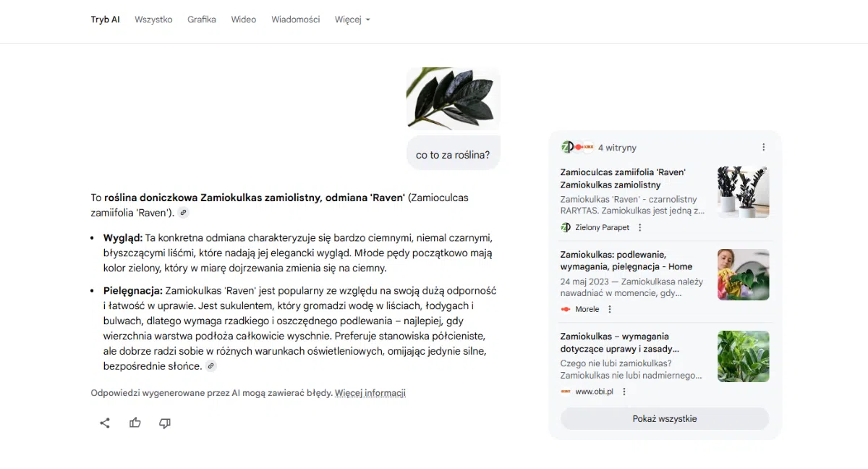Click the www.obi.pl favicon

[565, 390]
